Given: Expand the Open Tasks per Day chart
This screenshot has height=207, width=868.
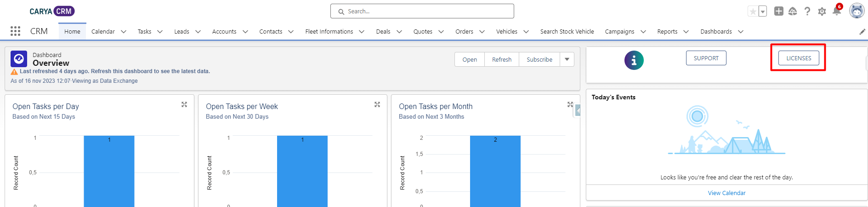Looking at the screenshot, I should 184,105.
